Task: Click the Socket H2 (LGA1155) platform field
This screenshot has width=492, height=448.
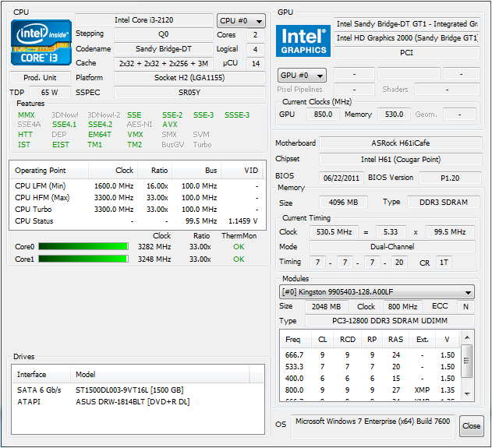Action: (x=189, y=77)
